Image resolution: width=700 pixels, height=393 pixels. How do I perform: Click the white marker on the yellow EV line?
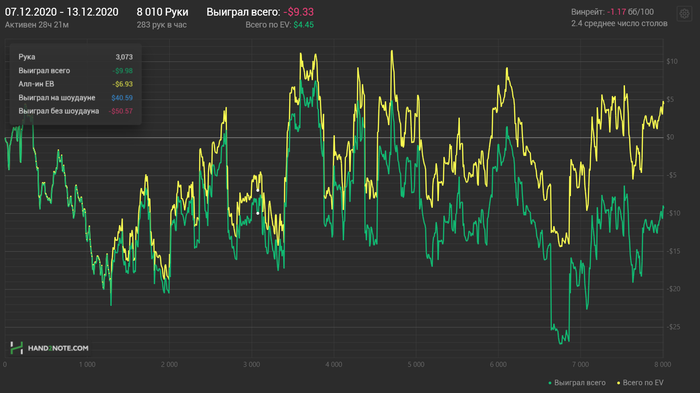258,191
